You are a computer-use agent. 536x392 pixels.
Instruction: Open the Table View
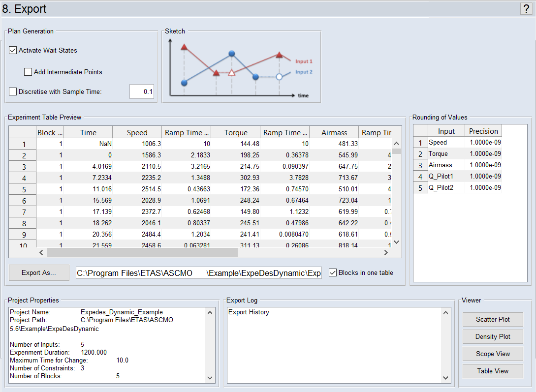click(493, 371)
